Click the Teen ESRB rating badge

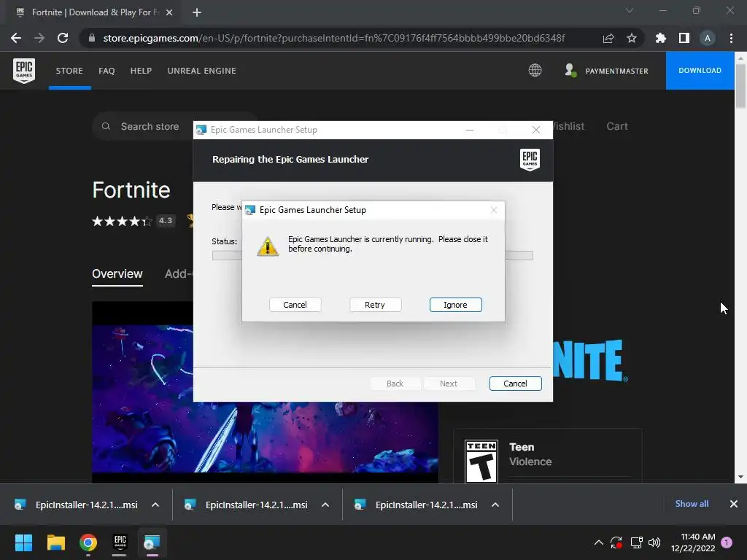click(x=481, y=461)
